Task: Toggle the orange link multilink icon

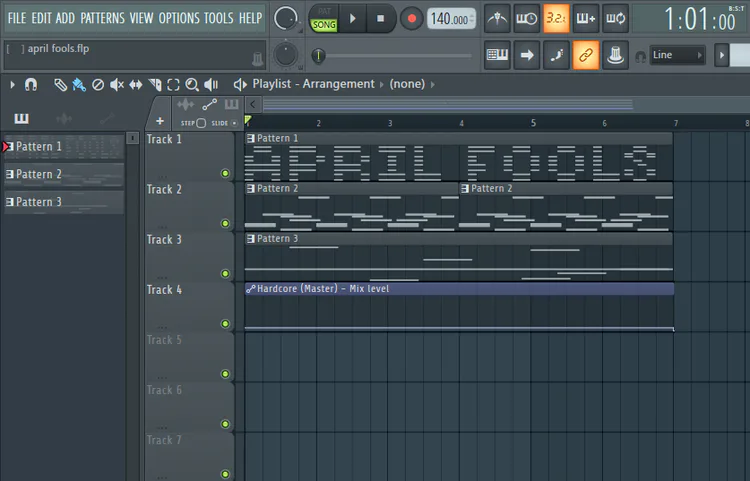Action: click(x=586, y=55)
